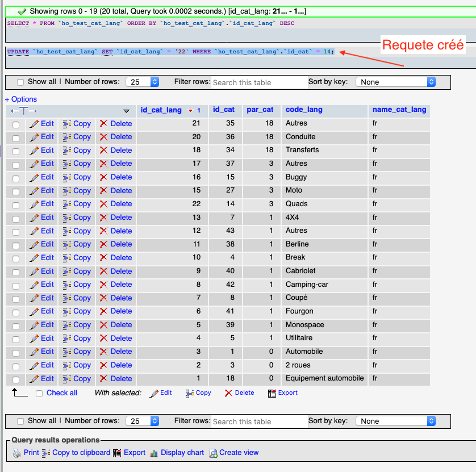
Task: Click the Edit pencil for the Automobile row
Action: point(34,352)
